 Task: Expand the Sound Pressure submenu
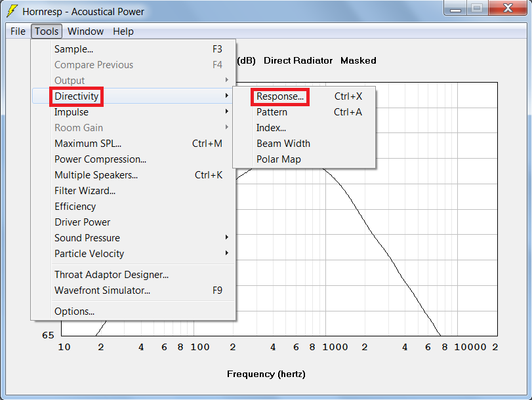point(134,238)
